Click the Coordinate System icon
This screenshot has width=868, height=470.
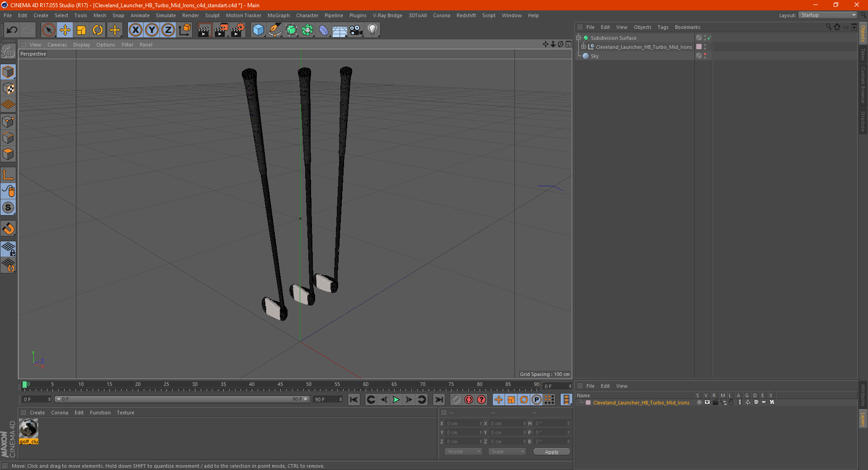coord(184,30)
